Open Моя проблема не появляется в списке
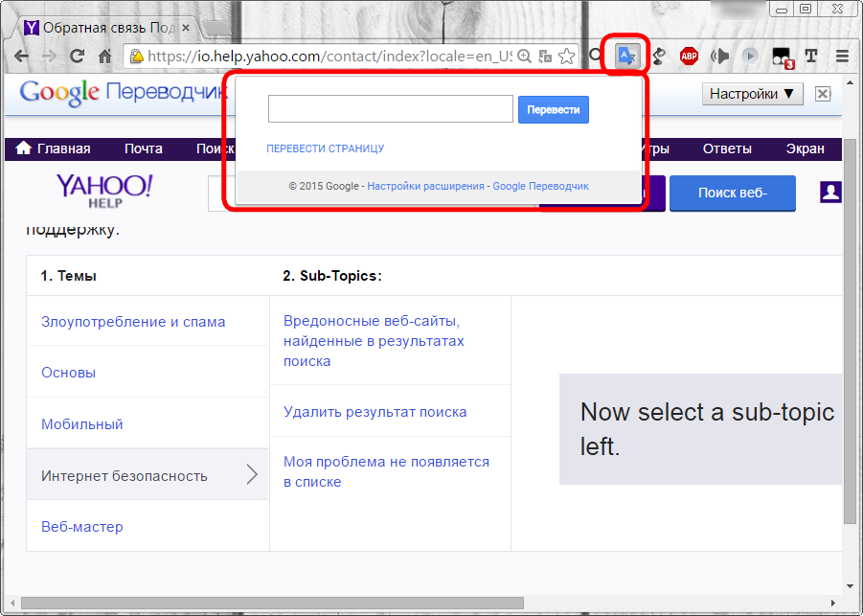The width and height of the screenshot is (863, 616). tap(386, 471)
